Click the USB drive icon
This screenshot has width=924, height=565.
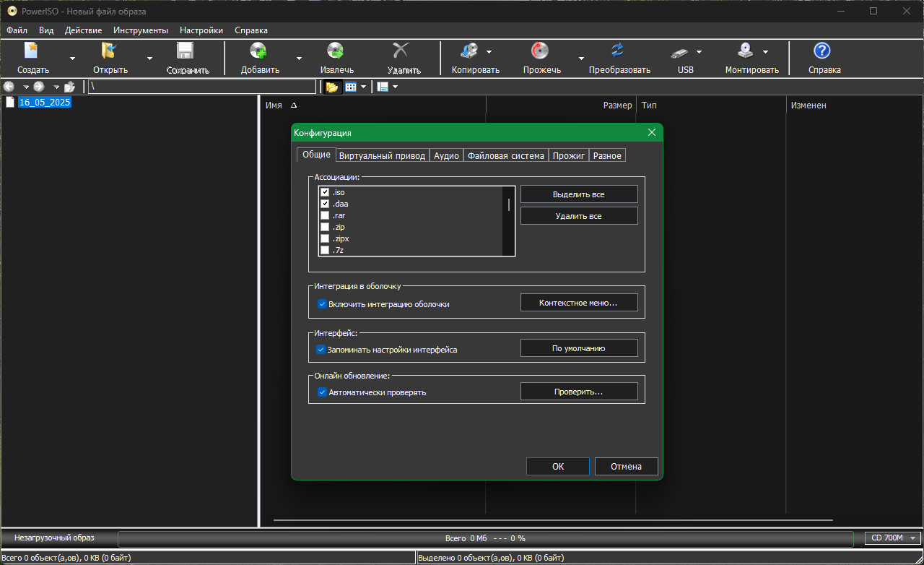pos(679,52)
